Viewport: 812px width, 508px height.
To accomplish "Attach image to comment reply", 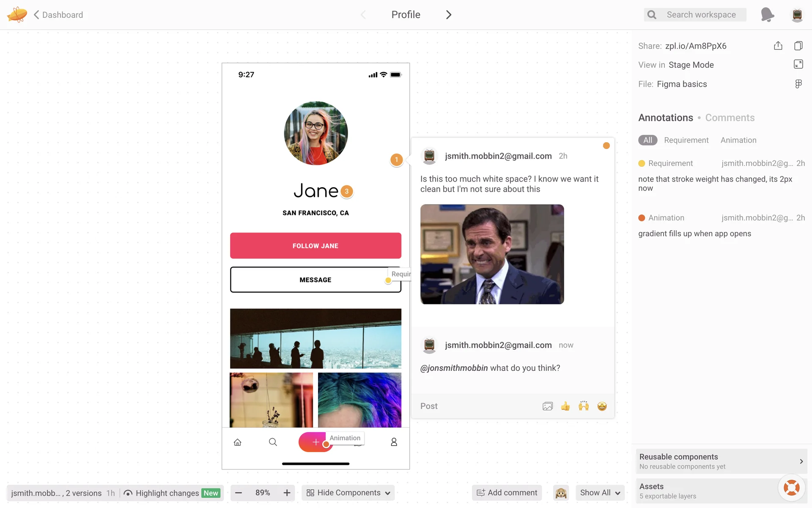I will [547, 406].
